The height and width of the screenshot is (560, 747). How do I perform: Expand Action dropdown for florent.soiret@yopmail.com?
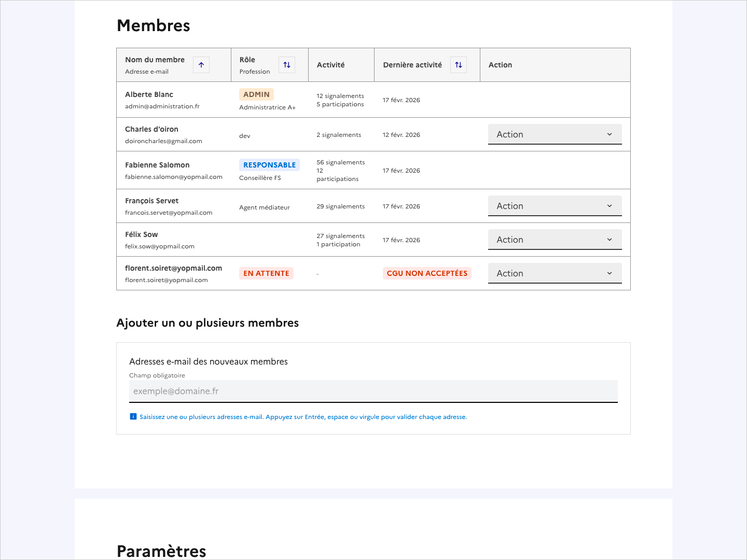tap(555, 273)
